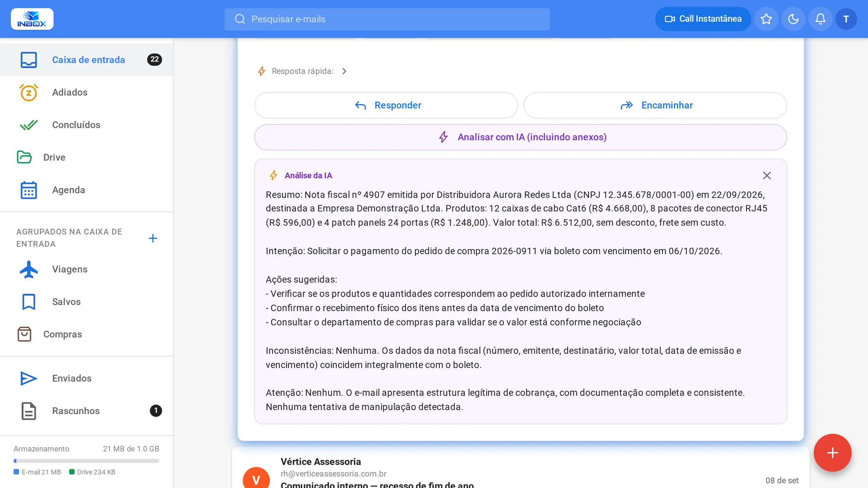Click the Encaminhar button
This screenshot has height=488, width=868.
[x=655, y=105]
